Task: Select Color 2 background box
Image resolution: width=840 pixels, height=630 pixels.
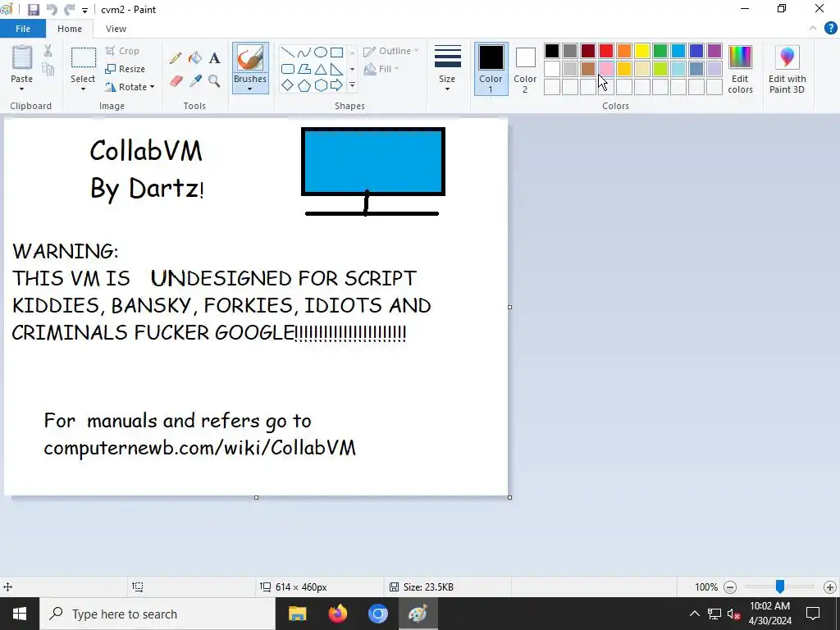Action: pos(525,69)
